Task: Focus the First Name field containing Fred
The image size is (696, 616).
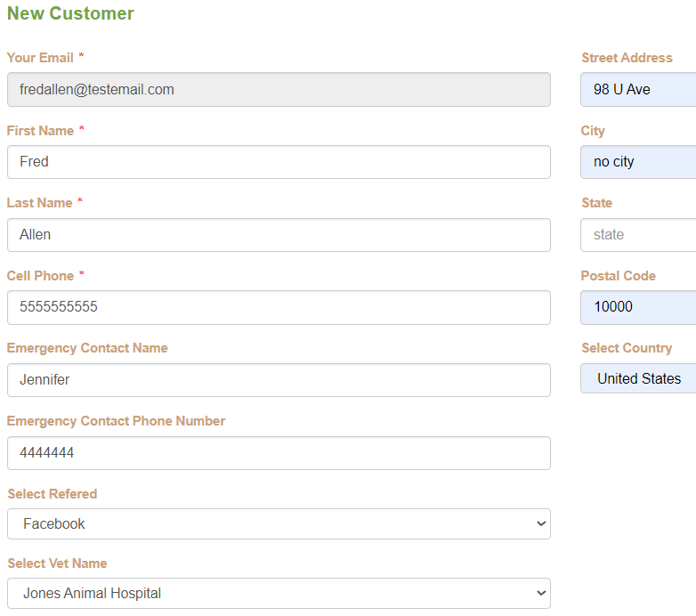Action: pyautogui.click(x=279, y=162)
